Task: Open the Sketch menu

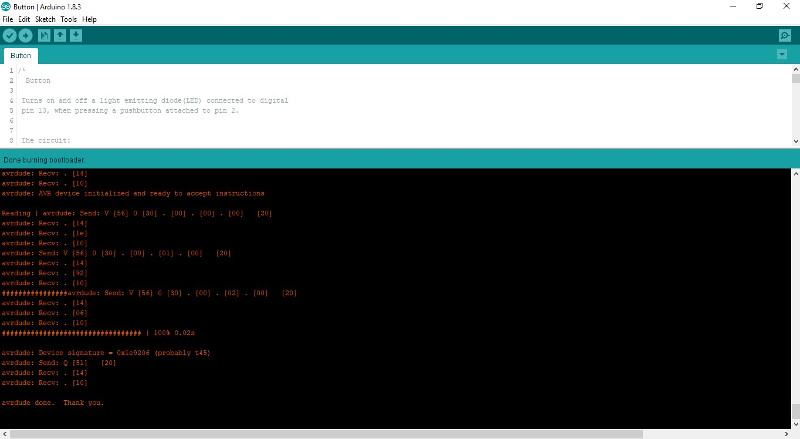Action: [45, 19]
